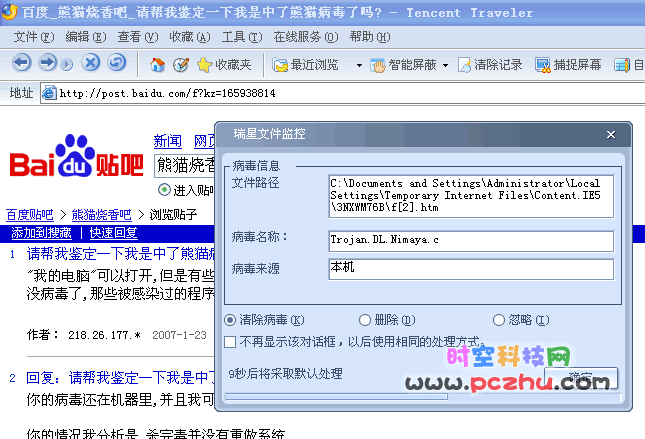Screen dimensions: 645x439
Task: Open the 新闻 link
Action: click(x=167, y=141)
